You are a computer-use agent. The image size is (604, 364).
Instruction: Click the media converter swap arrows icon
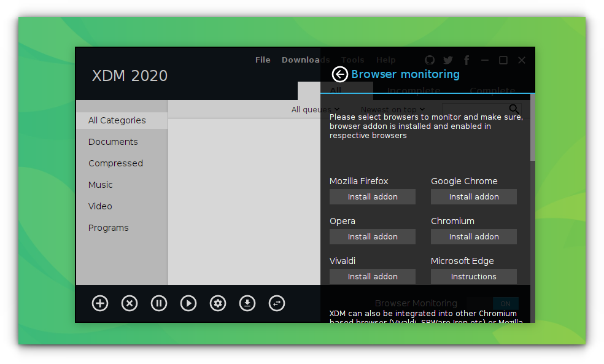[x=277, y=303]
